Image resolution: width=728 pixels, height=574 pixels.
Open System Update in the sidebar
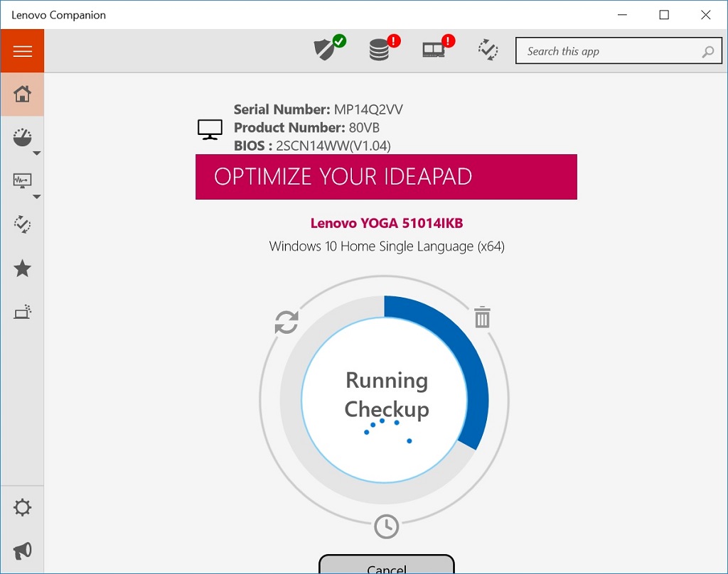pyautogui.click(x=22, y=224)
